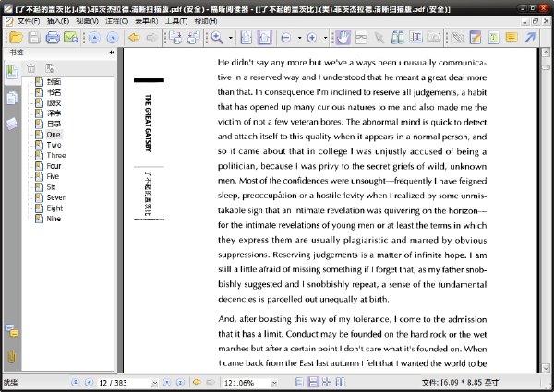Open the 文件(F) menu
554x392 pixels.
29,21
